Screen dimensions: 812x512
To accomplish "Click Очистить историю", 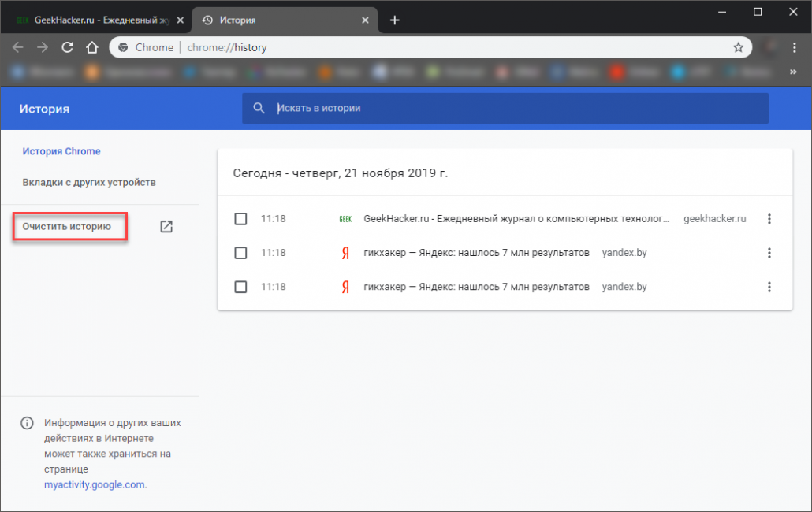I will pyautogui.click(x=67, y=227).
